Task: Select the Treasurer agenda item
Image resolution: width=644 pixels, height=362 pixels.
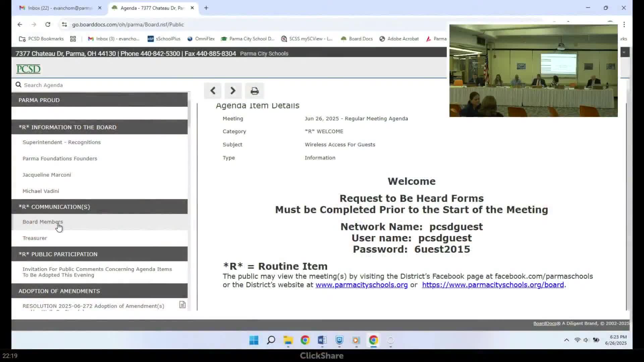Action: 35,238
